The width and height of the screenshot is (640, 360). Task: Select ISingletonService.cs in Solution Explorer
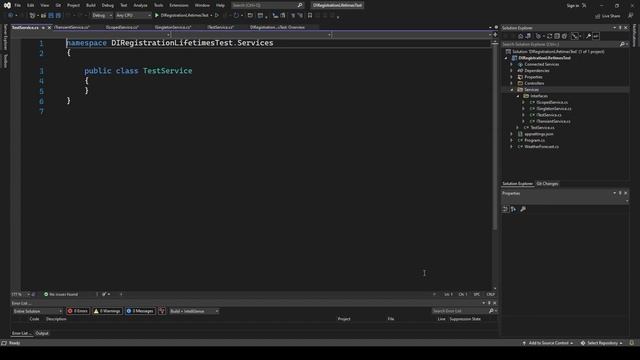[x=554, y=109]
